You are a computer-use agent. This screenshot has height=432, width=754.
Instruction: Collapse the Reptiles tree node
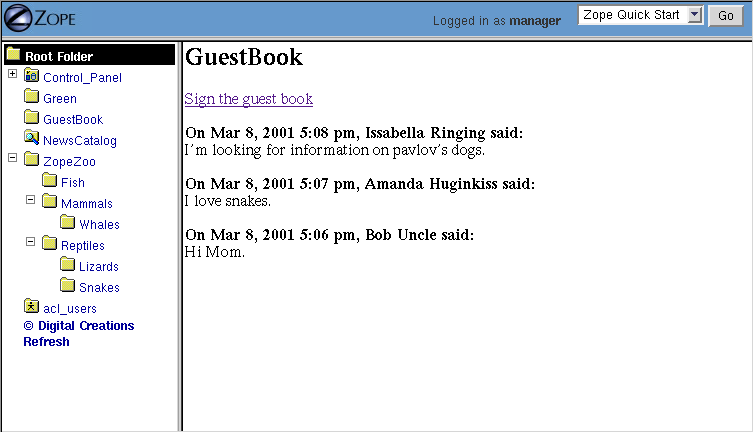(x=30, y=242)
